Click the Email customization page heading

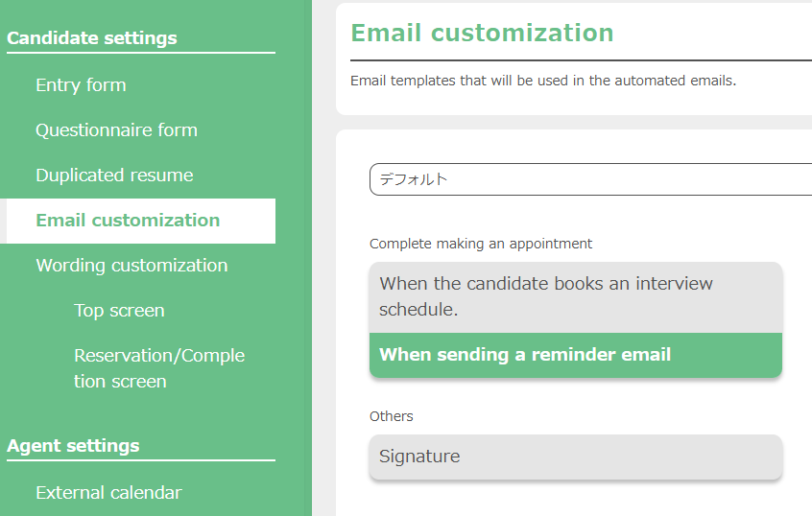click(482, 33)
